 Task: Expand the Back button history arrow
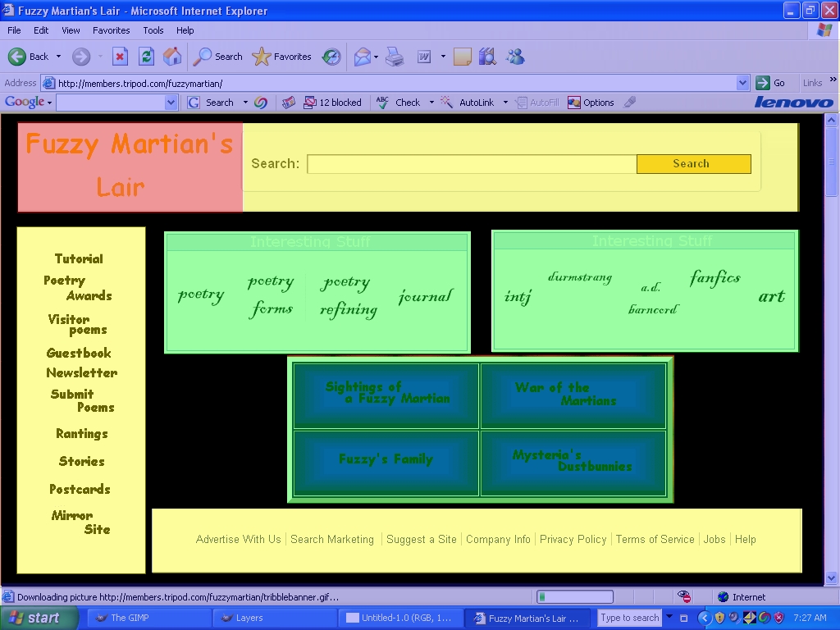point(58,57)
